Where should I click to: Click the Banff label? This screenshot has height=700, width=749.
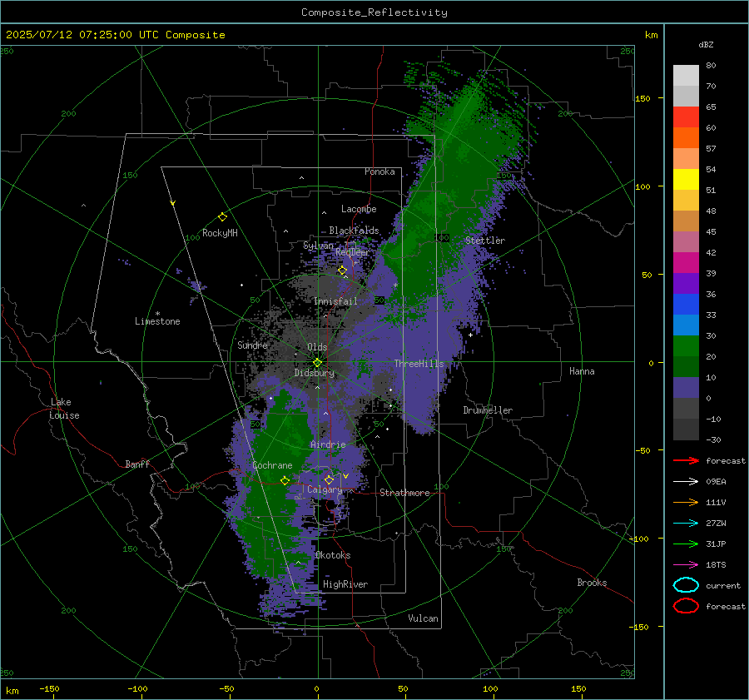coord(137,464)
